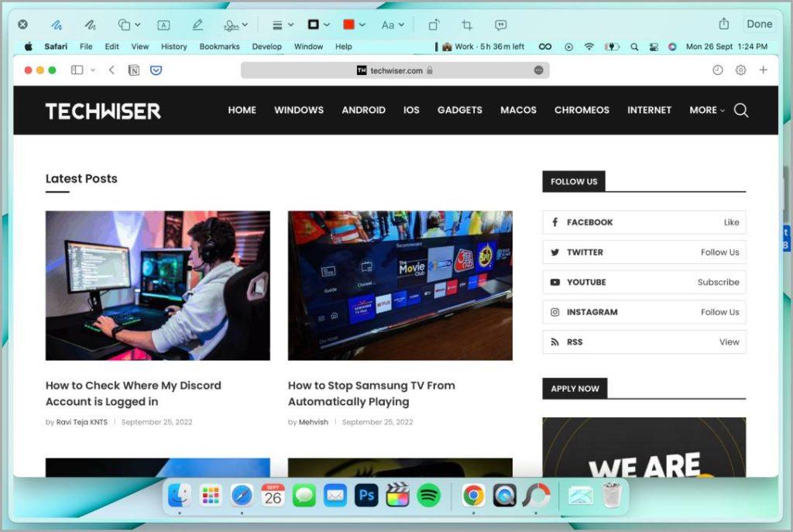Click the Share icon in markup toolbar

(724, 24)
